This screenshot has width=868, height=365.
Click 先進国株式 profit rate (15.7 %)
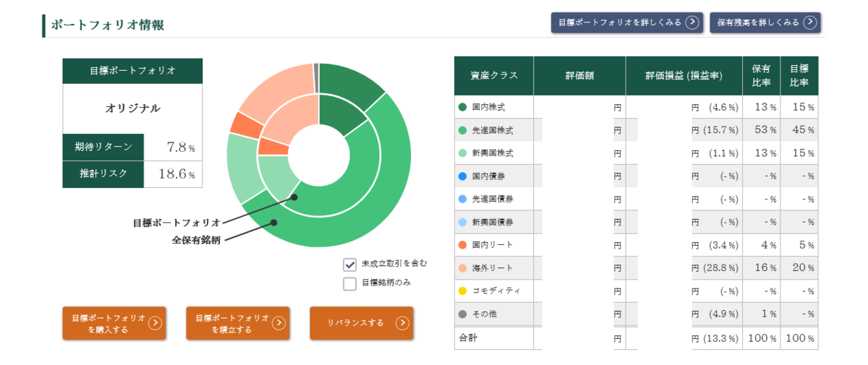coord(721,130)
